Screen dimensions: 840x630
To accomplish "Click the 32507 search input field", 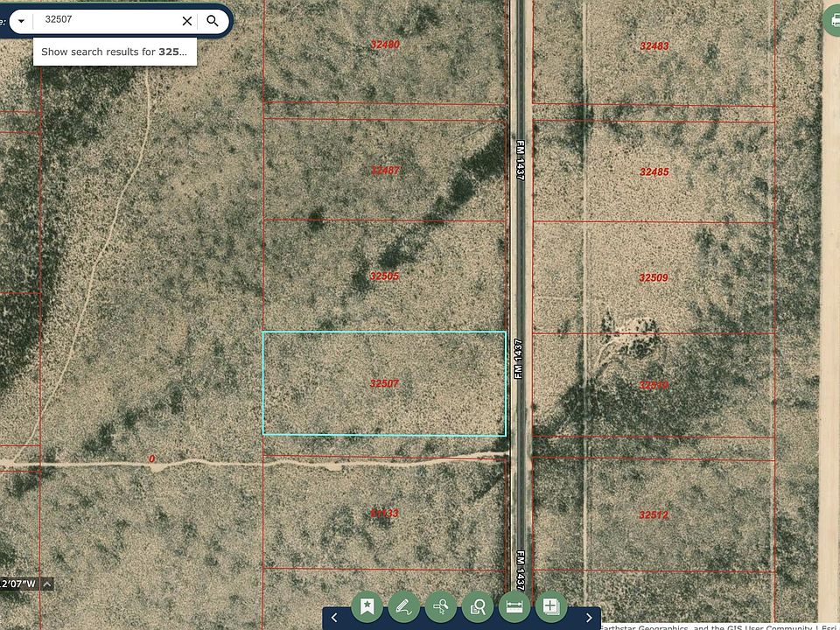I will pos(107,20).
